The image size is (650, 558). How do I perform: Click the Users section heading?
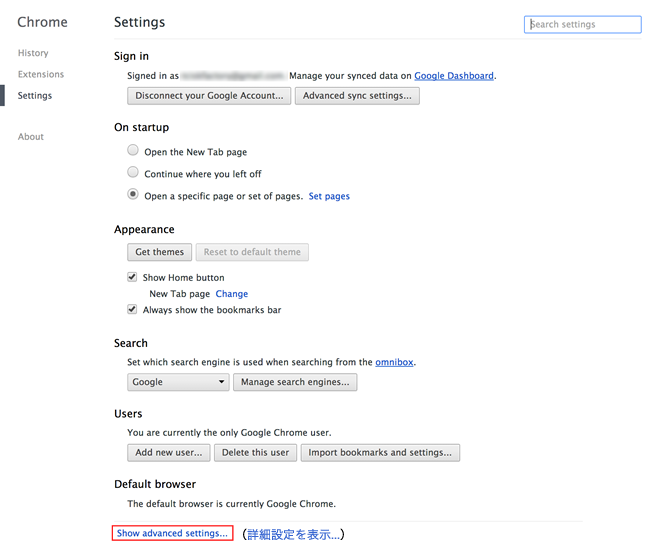(x=128, y=414)
